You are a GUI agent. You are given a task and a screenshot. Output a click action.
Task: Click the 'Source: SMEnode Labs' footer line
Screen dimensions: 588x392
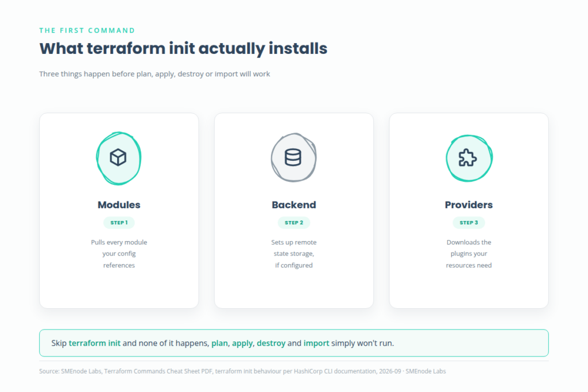[243, 371]
